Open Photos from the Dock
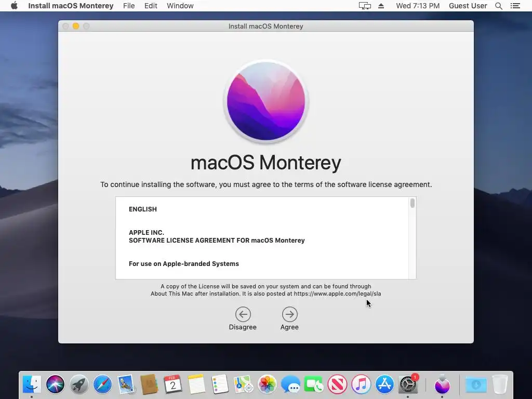The width and height of the screenshot is (532, 399). click(x=267, y=384)
